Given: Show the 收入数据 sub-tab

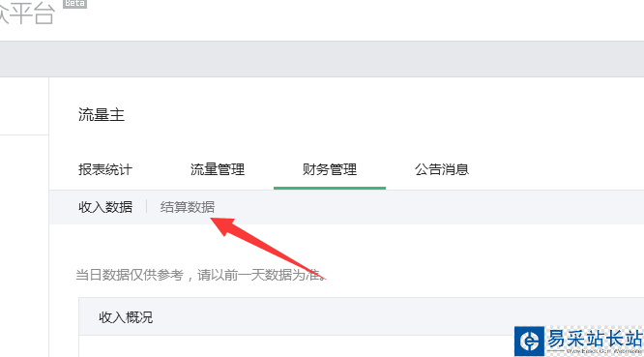Looking at the screenshot, I should coord(105,207).
